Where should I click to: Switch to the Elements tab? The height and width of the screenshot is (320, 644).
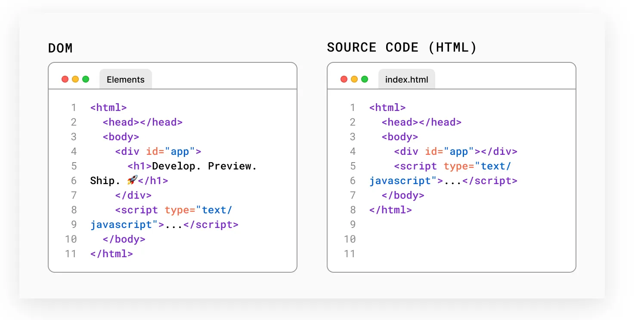click(x=126, y=79)
